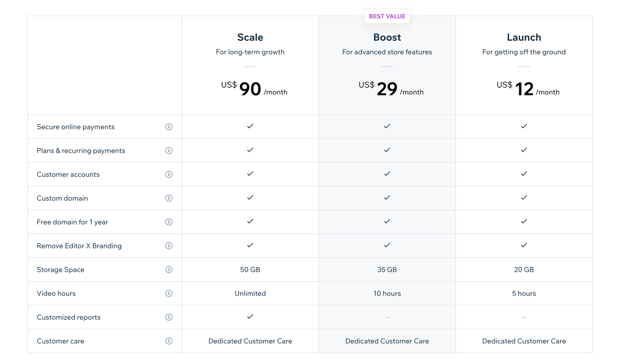
Task: Click info icon next to Video hours
Action: [169, 293]
